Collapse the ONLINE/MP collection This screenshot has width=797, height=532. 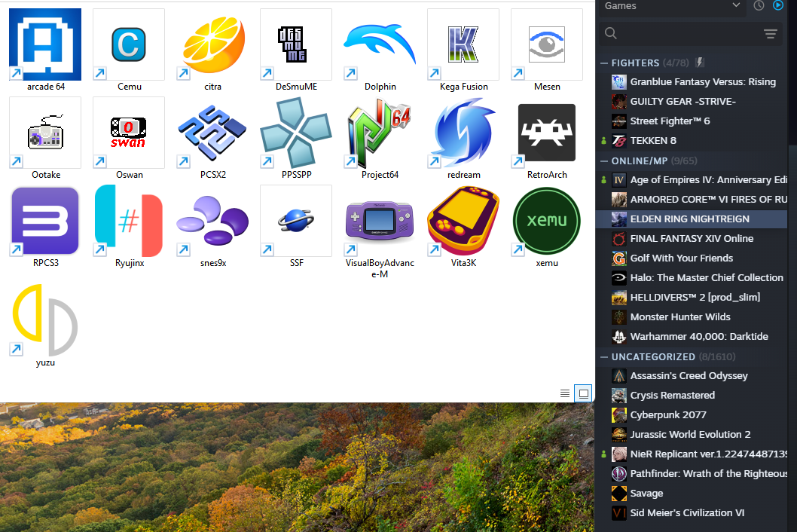604,161
